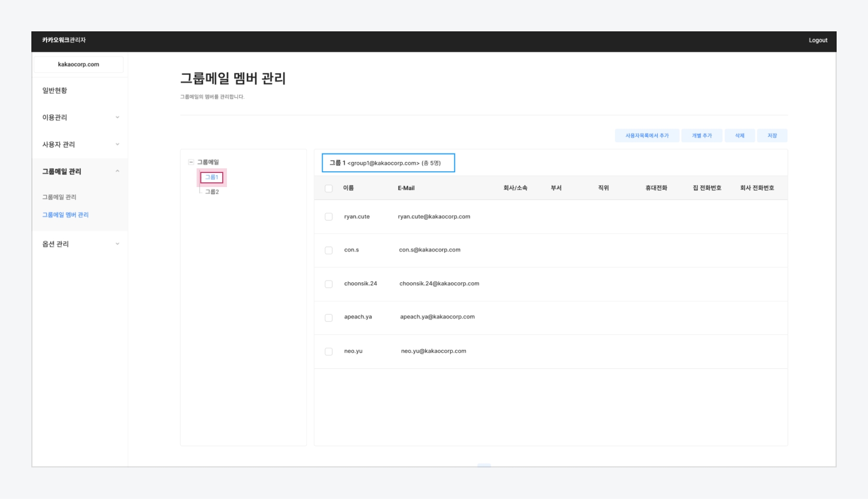868x499 pixels.
Task: Collapse the 그룹메일 tree root node
Action: pos(191,163)
